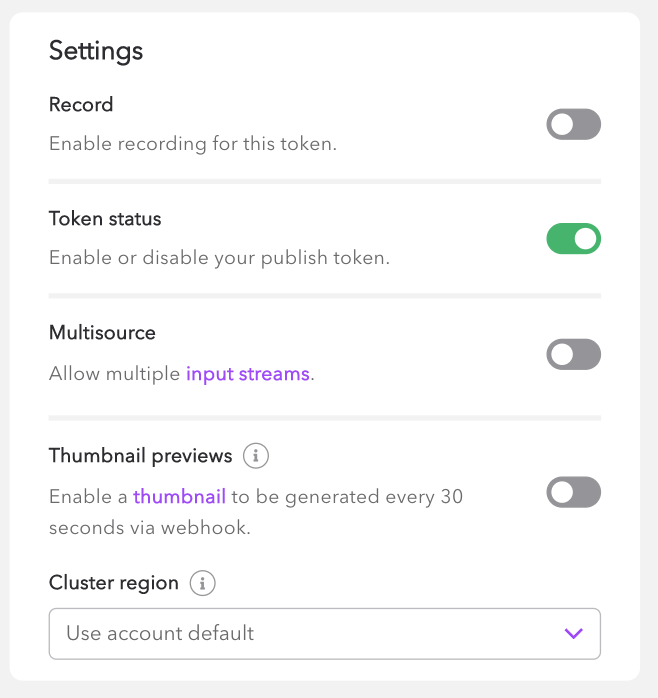Click the Record label
The image size is (658, 698).
[81, 104]
